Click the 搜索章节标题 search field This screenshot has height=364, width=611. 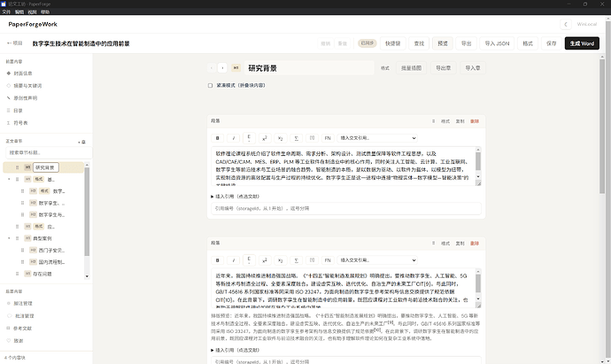click(49, 152)
